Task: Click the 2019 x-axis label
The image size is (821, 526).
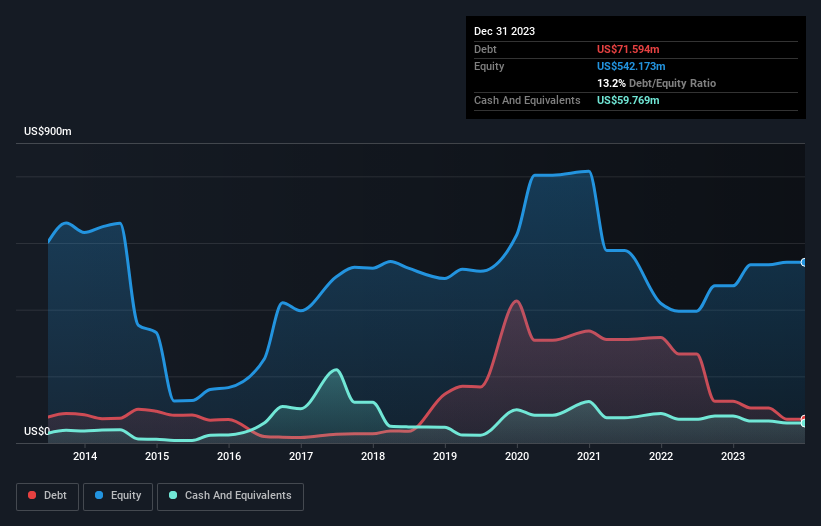Action: point(445,456)
